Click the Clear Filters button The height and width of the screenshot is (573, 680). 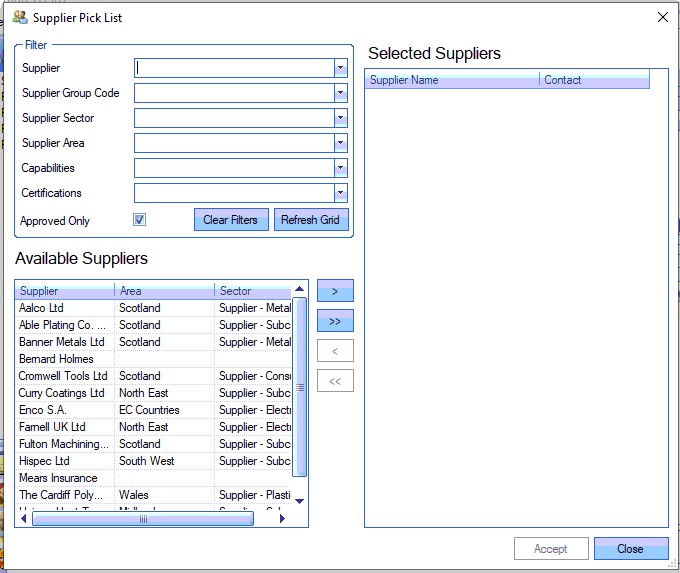click(x=230, y=220)
